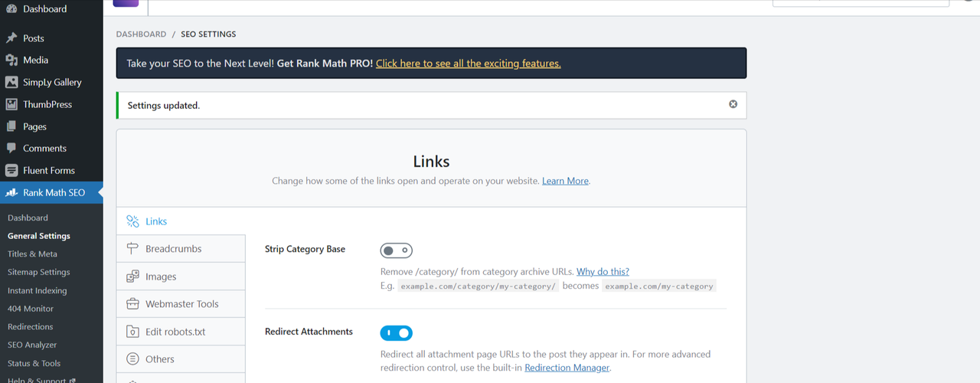980x383 pixels.
Task: Open 404 Monitor submenu
Action: (31, 309)
